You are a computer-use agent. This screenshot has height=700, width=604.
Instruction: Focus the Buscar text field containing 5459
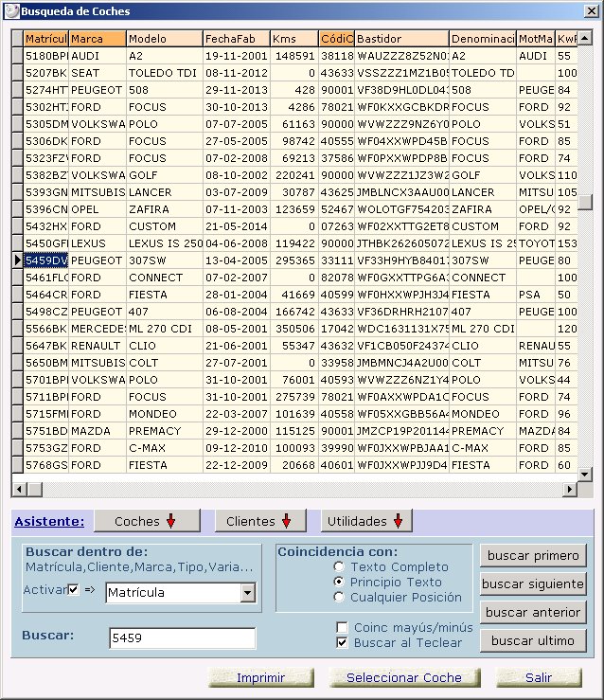[x=183, y=637]
